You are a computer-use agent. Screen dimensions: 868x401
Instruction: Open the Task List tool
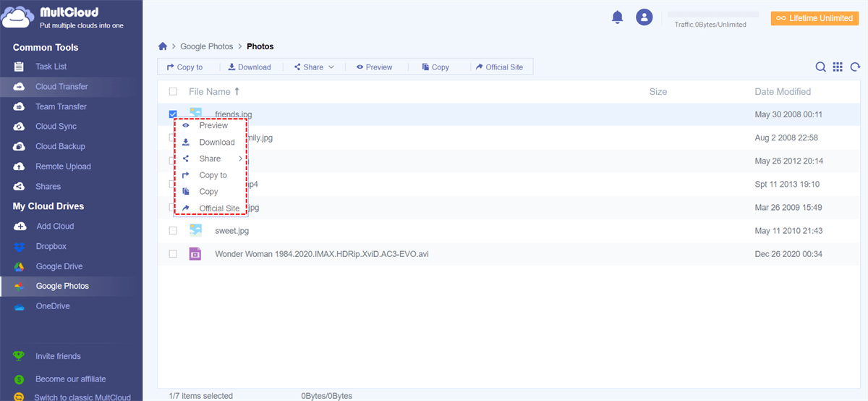(x=51, y=67)
